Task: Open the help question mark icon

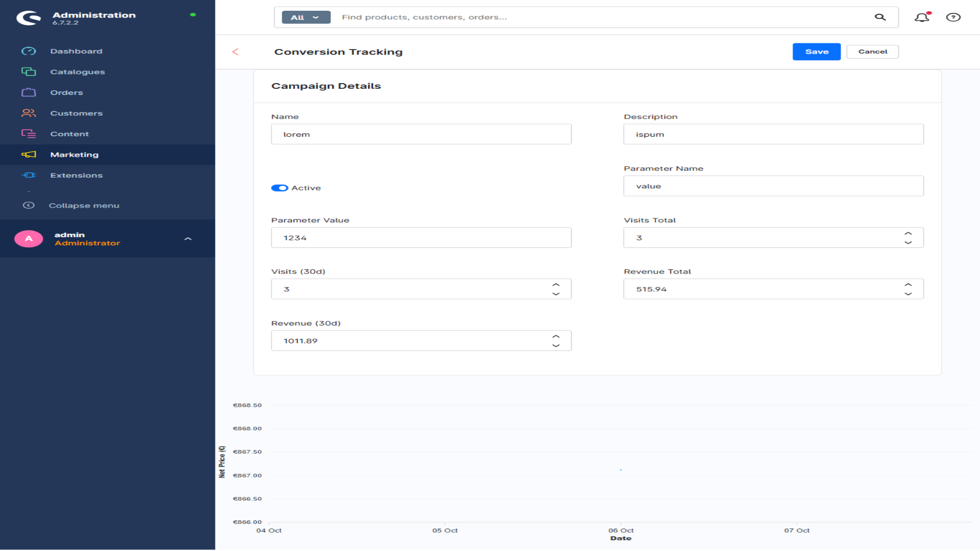Action: (x=953, y=17)
